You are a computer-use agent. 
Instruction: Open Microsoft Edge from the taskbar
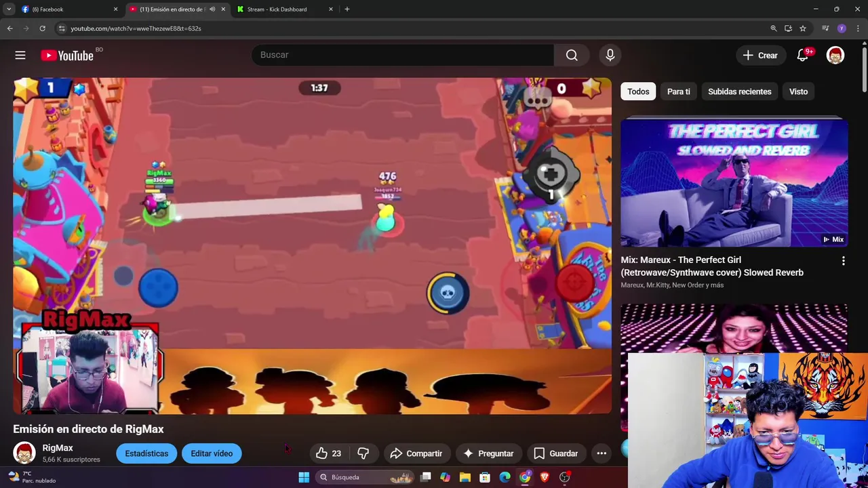[x=505, y=477]
